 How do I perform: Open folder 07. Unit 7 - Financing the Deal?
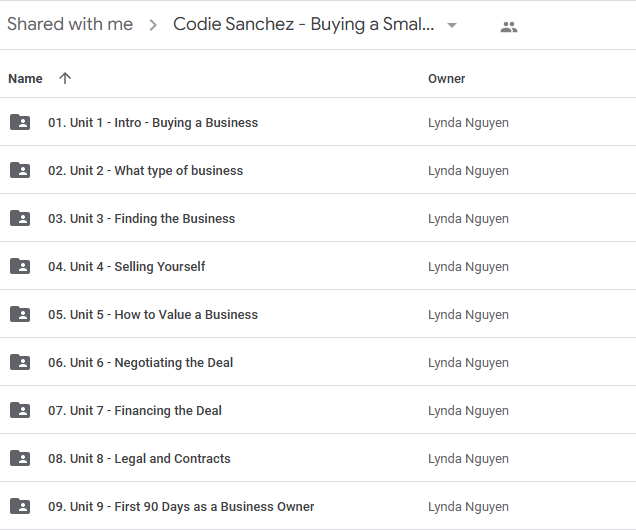(x=135, y=411)
